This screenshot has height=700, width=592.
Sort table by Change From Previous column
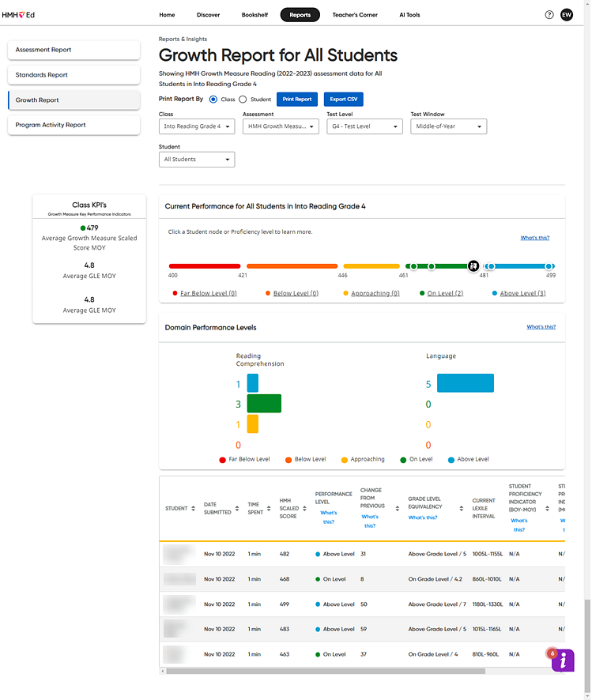point(398,509)
